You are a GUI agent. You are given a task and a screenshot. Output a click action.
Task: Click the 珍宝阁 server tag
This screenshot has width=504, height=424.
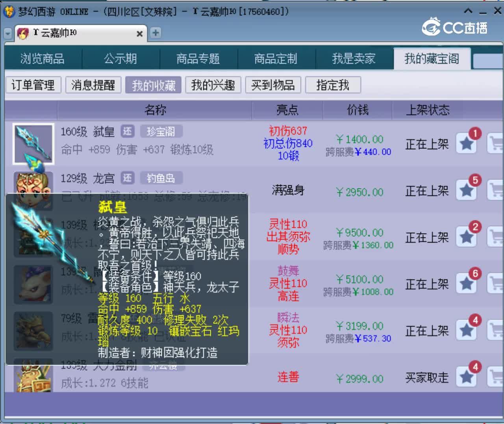coord(161,131)
